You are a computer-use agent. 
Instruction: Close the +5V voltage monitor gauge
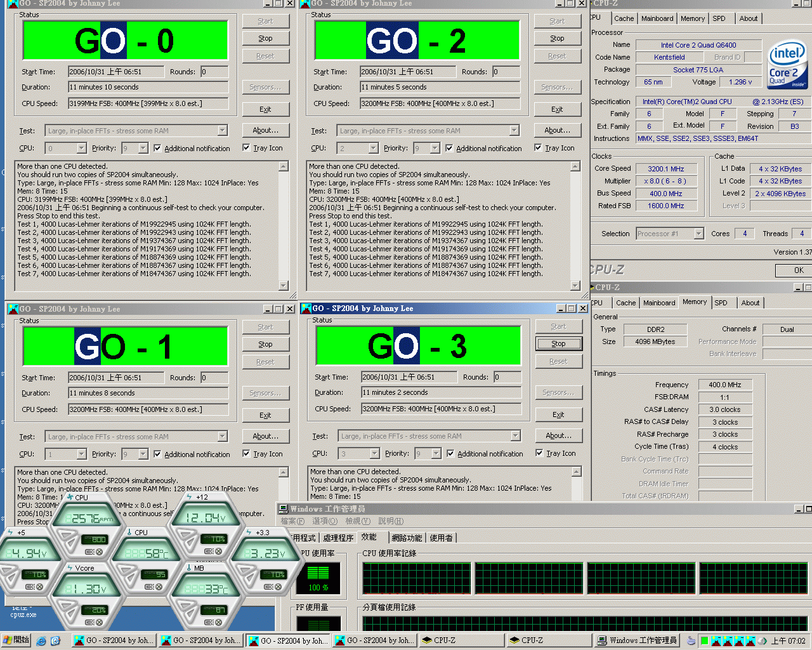pos(39,587)
